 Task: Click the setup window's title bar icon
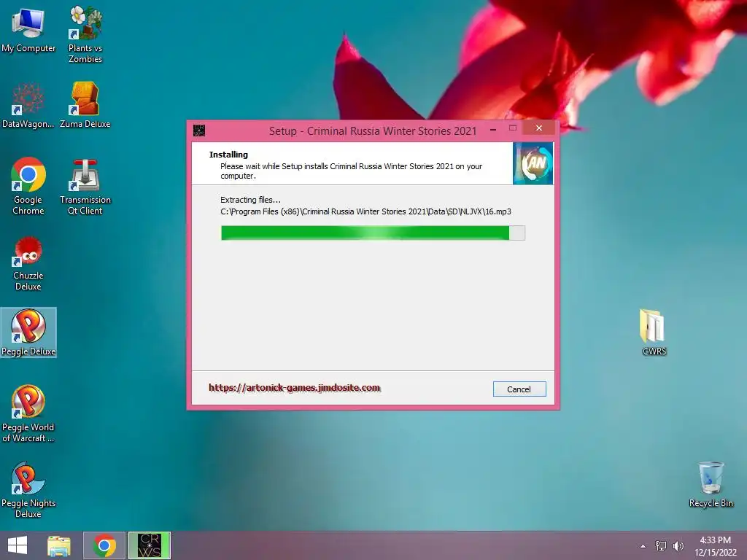199,131
